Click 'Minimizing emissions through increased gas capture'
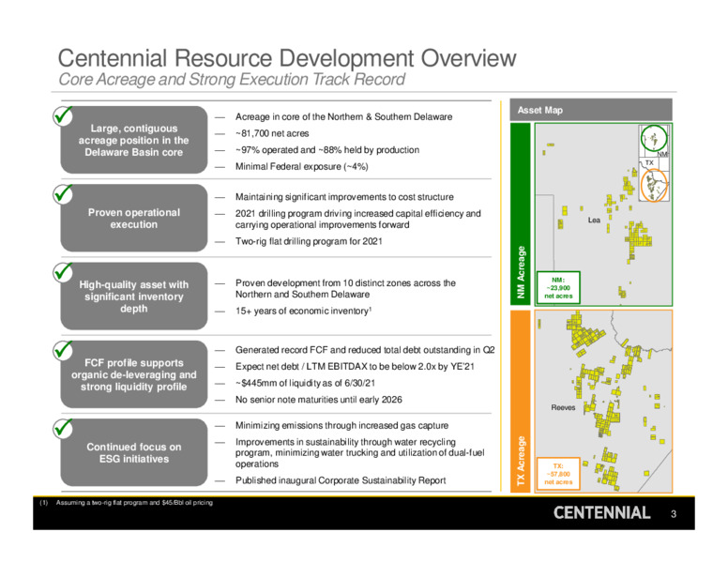The image size is (728, 563). [341, 425]
